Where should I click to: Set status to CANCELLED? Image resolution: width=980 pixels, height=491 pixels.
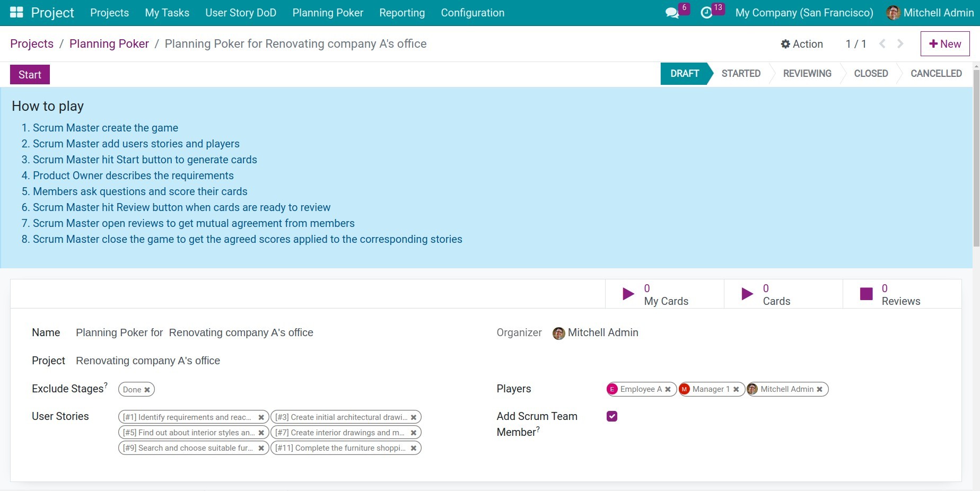[936, 74]
